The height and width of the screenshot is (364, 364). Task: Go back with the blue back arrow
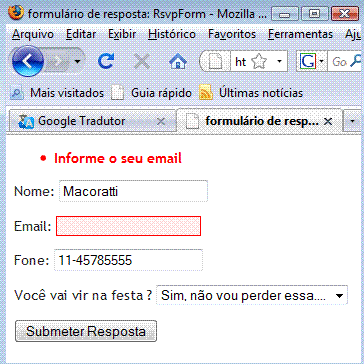[28, 61]
